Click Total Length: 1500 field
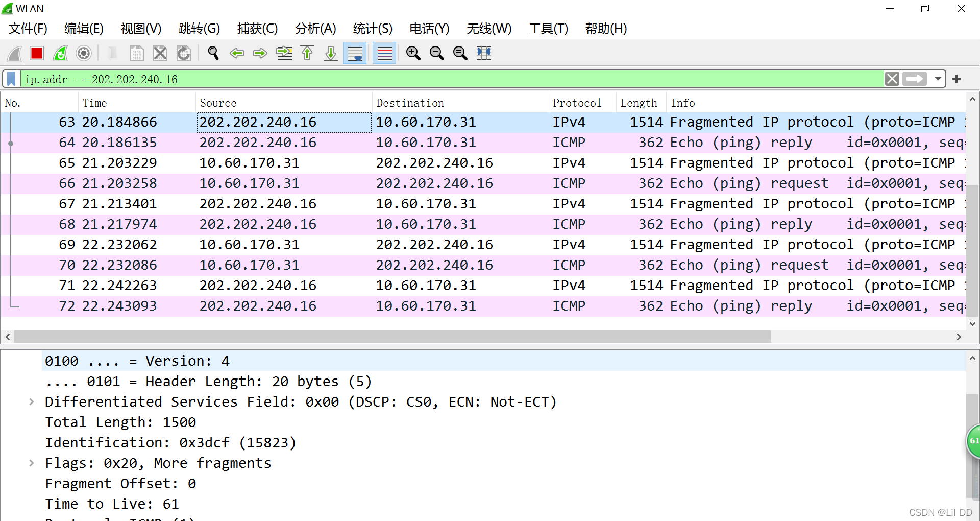 click(120, 422)
